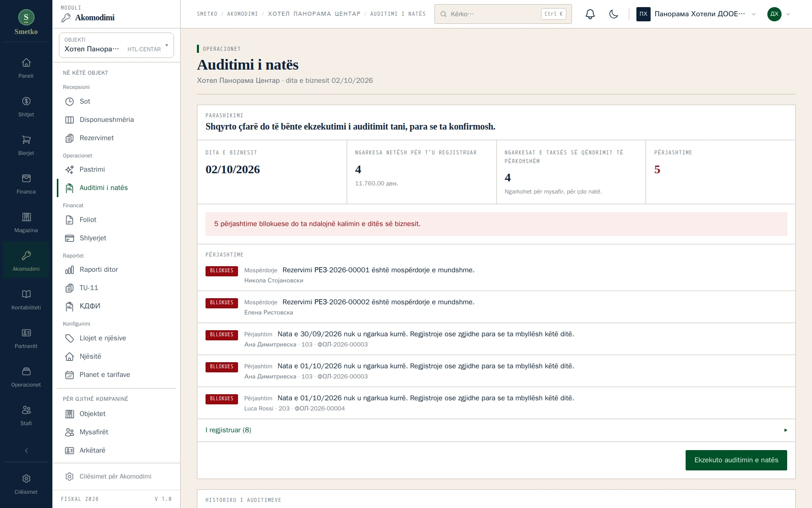Click the AKOMODIMI breadcrumb link
The width and height of the screenshot is (812, 508).
click(x=243, y=14)
